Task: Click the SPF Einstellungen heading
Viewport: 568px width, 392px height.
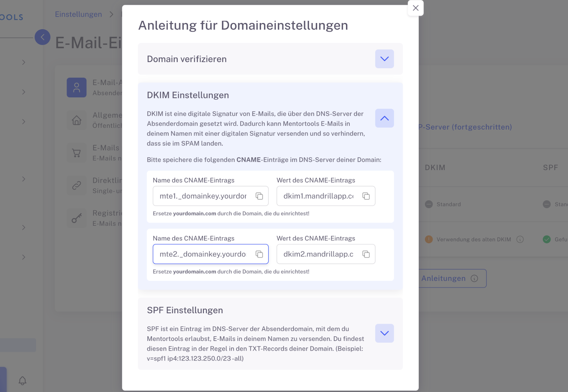Action: (x=185, y=310)
